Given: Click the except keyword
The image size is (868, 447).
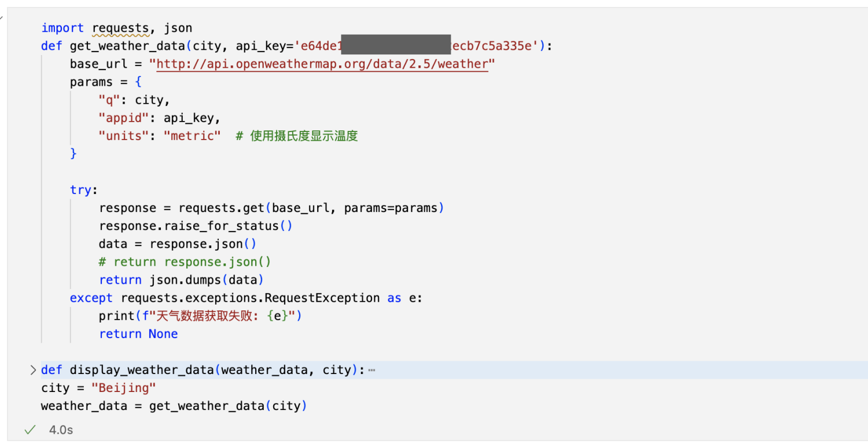Looking at the screenshot, I should point(91,298).
